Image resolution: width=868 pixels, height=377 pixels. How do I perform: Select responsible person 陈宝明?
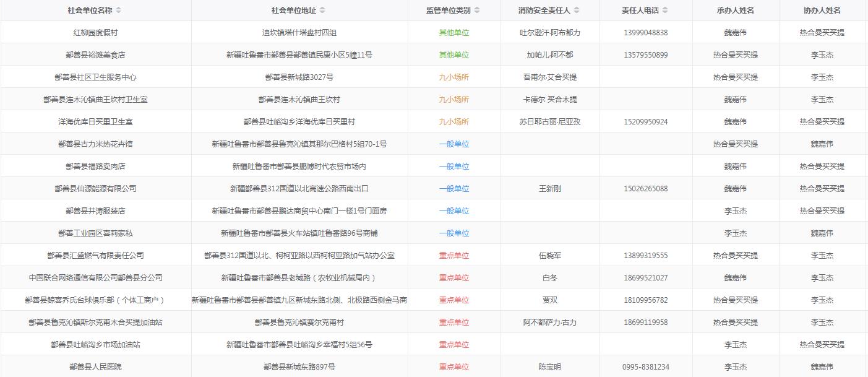(549, 367)
